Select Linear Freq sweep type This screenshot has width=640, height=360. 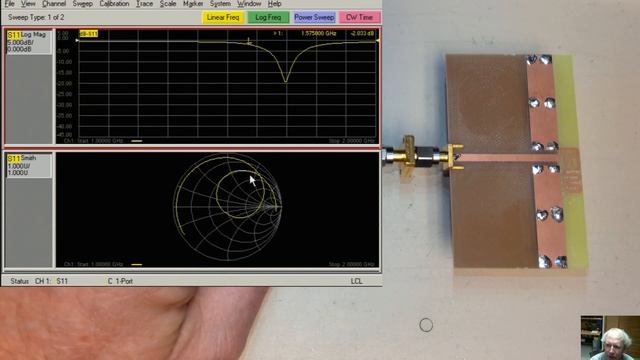(x=223, y=17)
